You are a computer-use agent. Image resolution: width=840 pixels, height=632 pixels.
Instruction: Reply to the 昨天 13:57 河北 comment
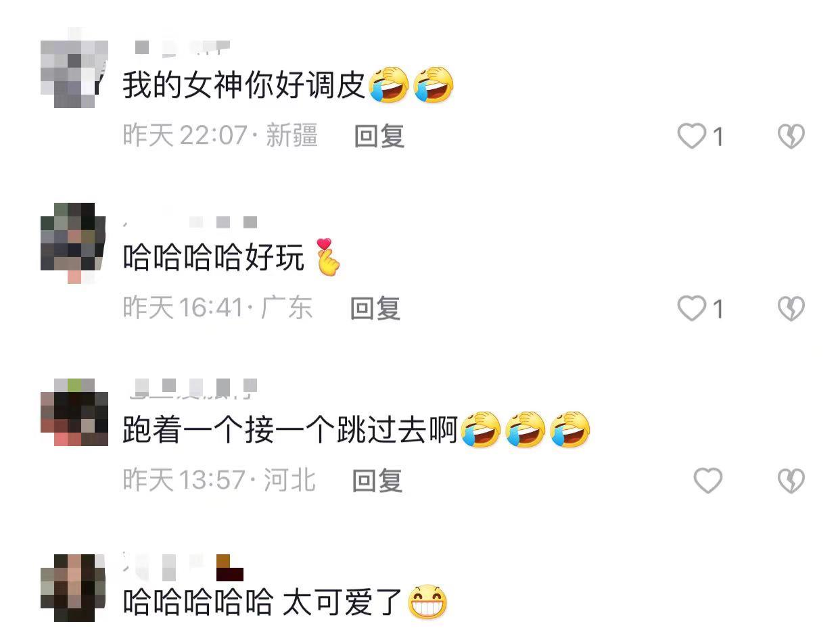click(x=377, y=481)
